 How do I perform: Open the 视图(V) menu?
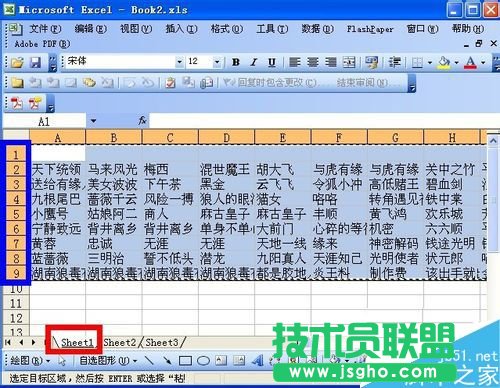[x=136, y=29]
